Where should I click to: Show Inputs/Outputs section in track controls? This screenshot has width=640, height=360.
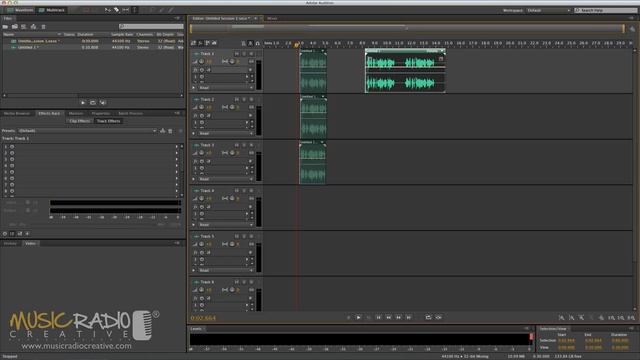pos(193,43)
